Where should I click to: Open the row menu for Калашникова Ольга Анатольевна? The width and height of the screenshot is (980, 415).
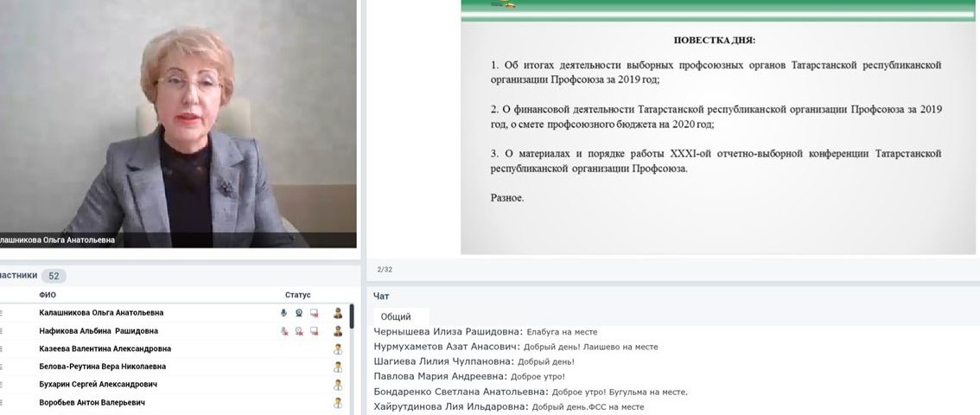pos(2,313)
